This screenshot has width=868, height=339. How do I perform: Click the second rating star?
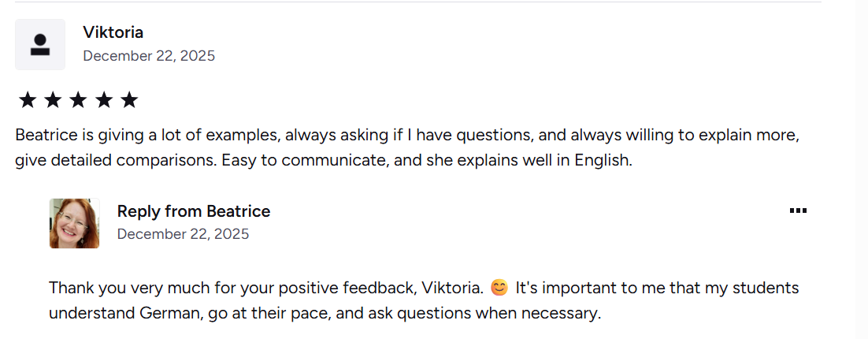pos(53,100)
